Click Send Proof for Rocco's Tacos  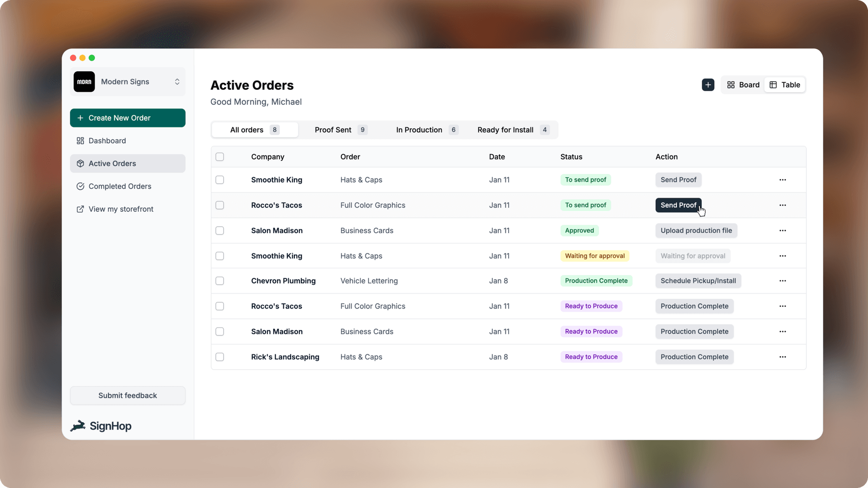pyautogui.click(x=678, y=205)
